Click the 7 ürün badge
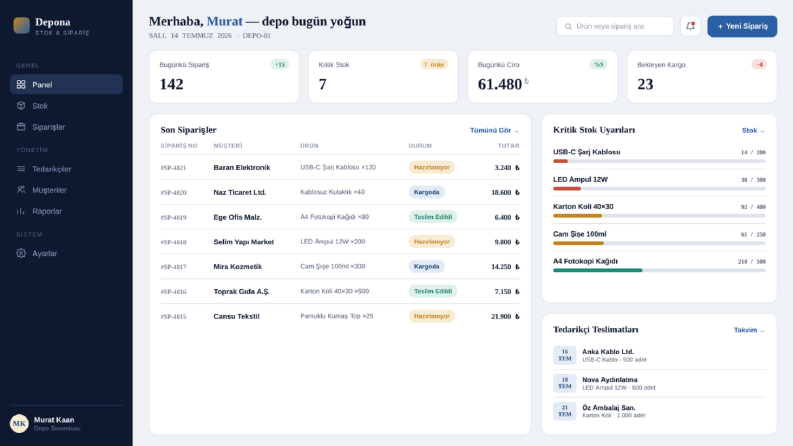This screenshot has width=793, height=446. (x=434, y=65)
